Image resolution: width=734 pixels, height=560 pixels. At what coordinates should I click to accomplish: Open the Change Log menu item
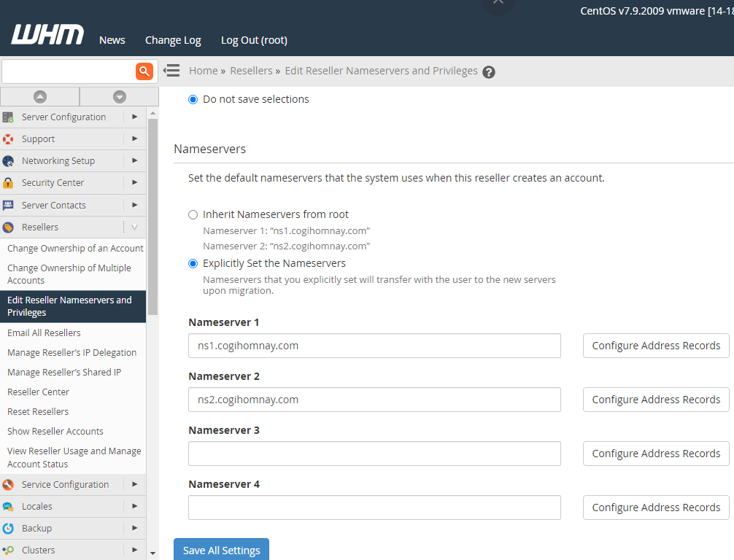173,40
